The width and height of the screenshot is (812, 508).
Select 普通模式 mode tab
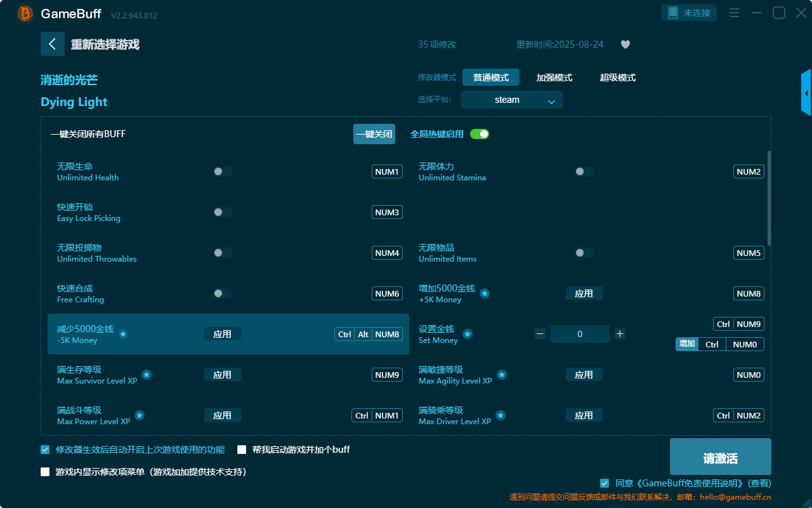491,77
